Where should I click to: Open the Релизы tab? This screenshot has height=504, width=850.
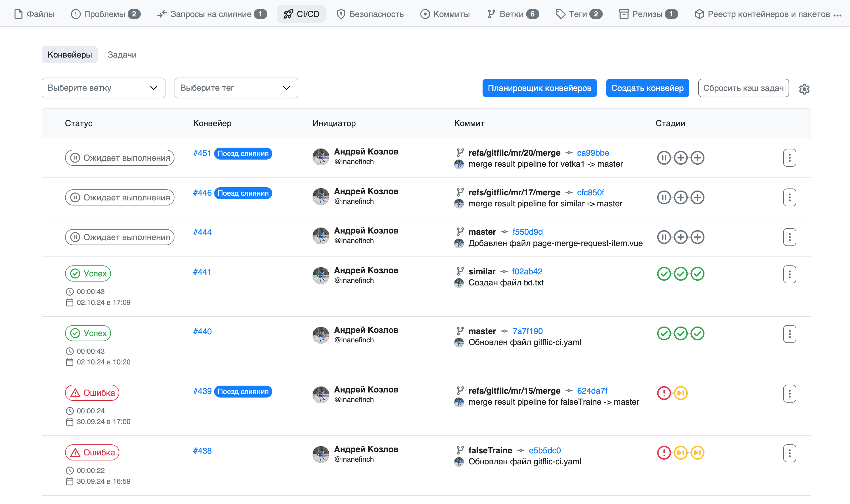pos(648,14)
